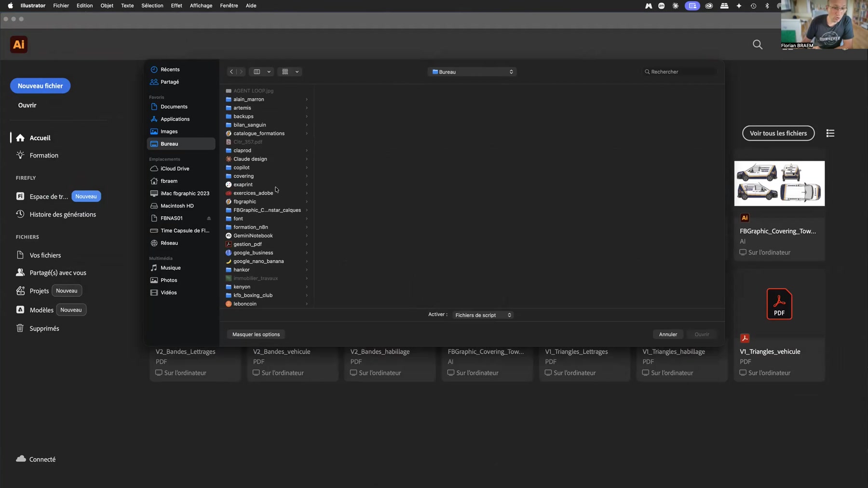The height and width of the screenshot is (488, 868).
Task: Open the search magnifier in Illustrator home
Action: [758, 45]
